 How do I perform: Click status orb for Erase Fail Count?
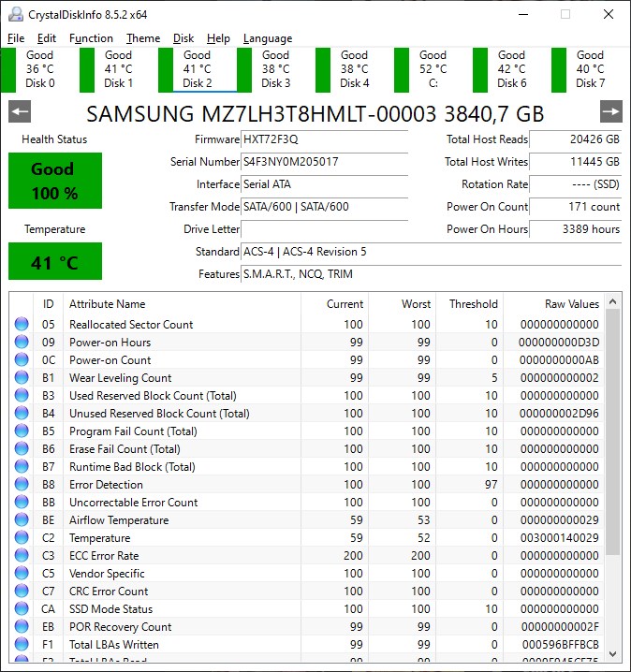(22, 448)
